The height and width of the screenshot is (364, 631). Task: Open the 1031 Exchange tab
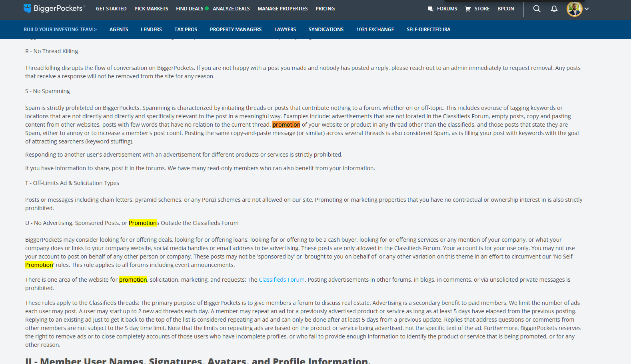click(375, 30)
